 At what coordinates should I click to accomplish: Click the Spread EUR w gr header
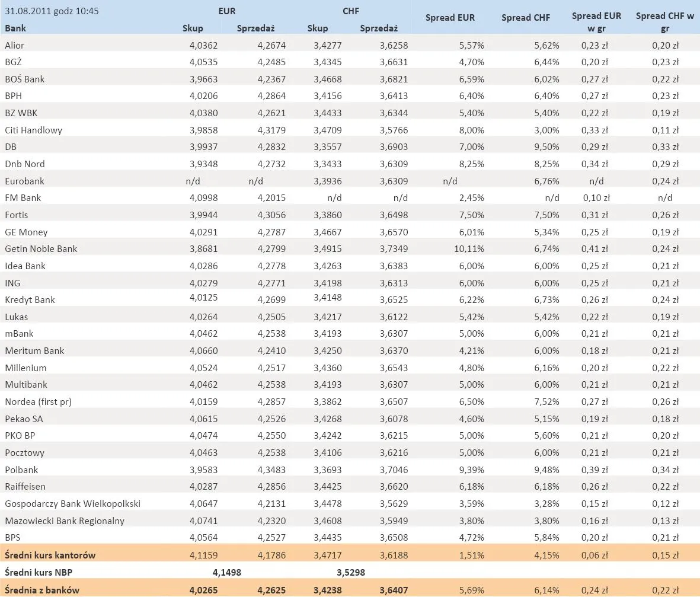596,22
